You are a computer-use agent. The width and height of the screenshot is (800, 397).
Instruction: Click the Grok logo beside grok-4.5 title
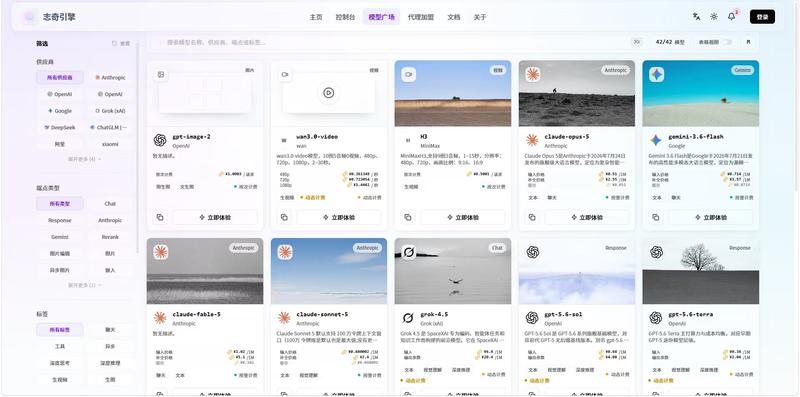click(408, 318)
